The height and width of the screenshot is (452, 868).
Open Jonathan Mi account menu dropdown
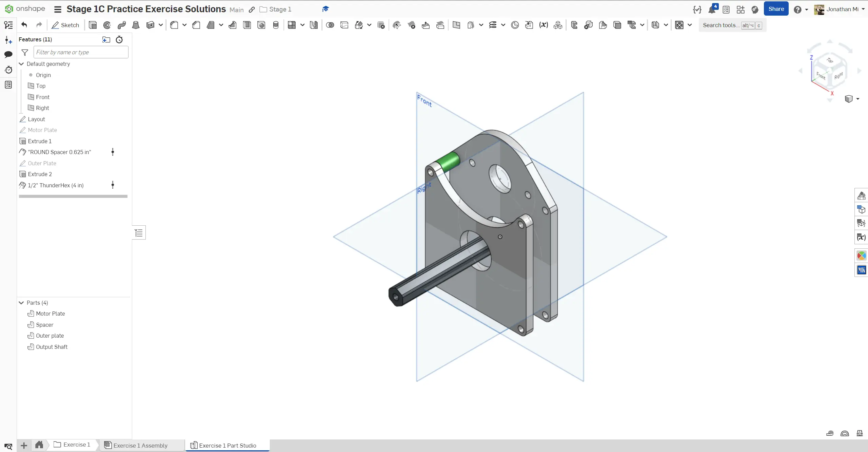click(863, 10)
